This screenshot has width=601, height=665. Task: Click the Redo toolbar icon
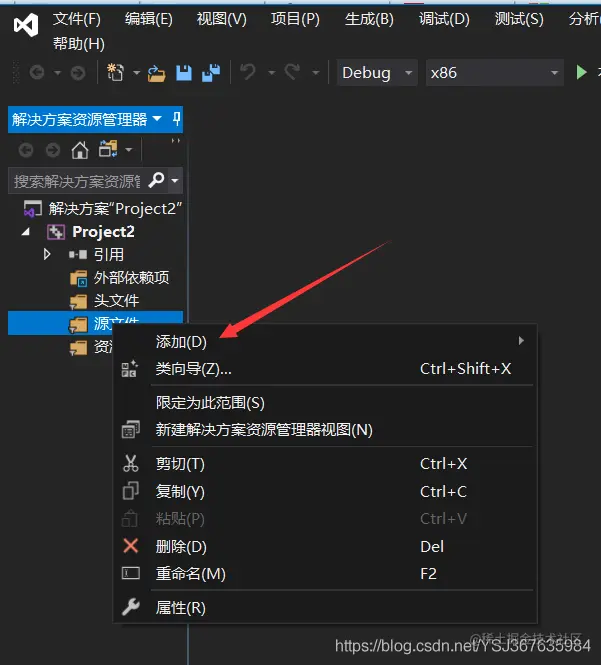click(x=292, y=72)
